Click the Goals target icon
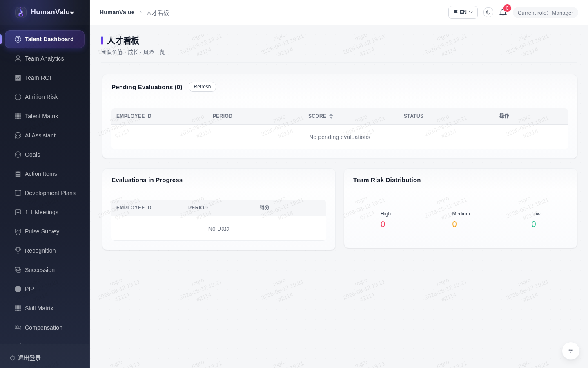 (x=18, y=155)
